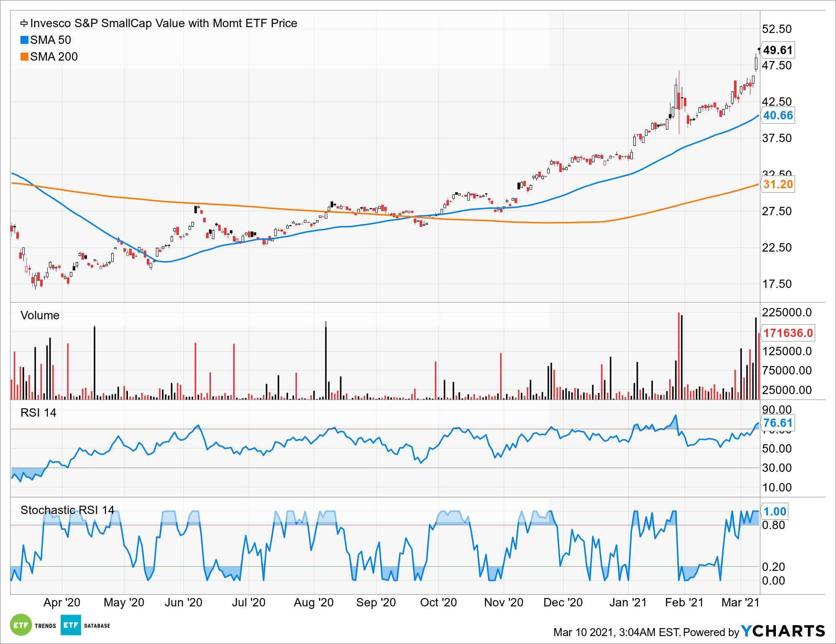This screenshot has height=644, width=836.
Task: Click the Volume panel label
Action: point(40,315)
